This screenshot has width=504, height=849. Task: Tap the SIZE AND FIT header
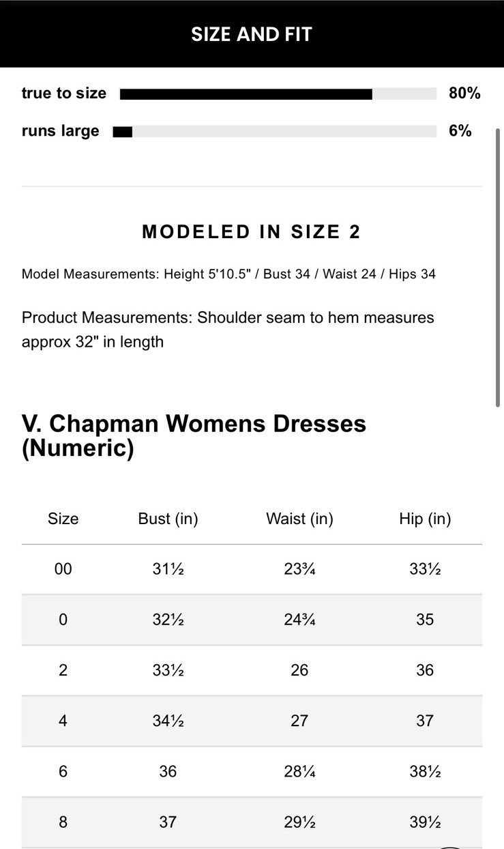tap(252, 34)
